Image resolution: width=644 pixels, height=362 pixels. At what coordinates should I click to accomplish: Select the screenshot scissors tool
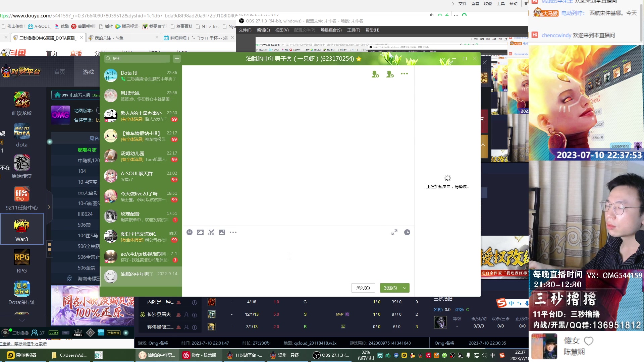pos(211,232)
